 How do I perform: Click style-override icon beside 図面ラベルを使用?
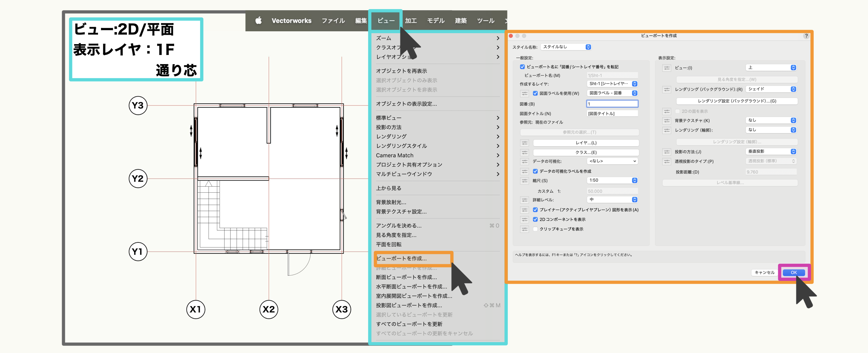pos(524,94)
